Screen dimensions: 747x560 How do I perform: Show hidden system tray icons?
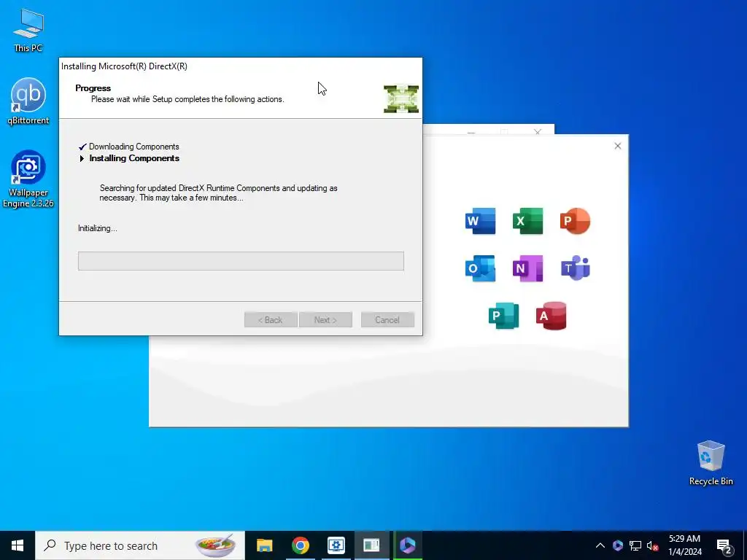coord(600,545)
